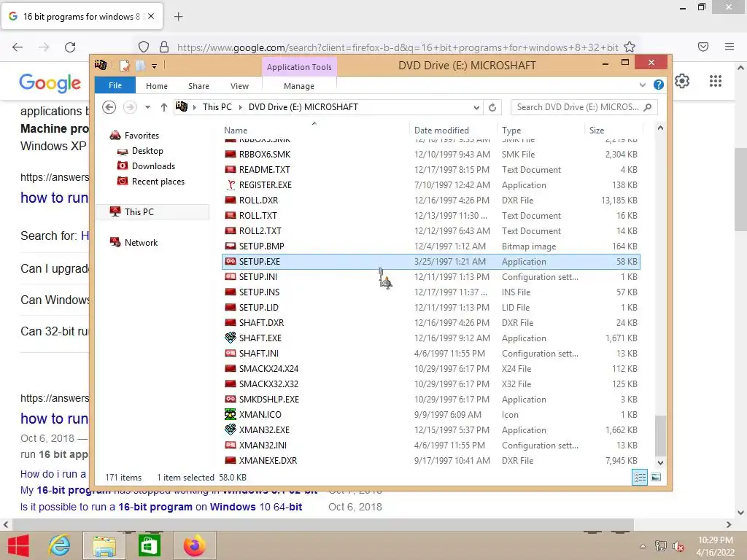747x560 pixels.
Task: Switch to large icons view layout
Action: coord(656,477)
